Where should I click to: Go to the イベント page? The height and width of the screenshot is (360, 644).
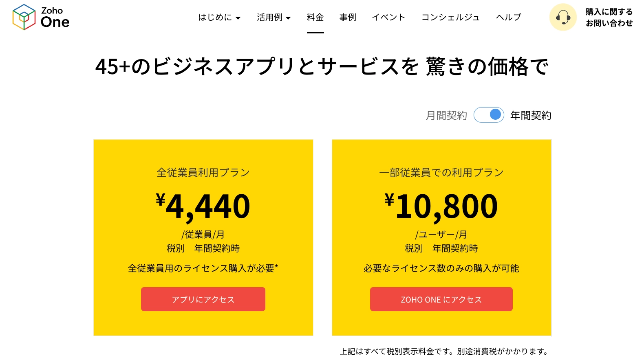(x=388, y=17)
